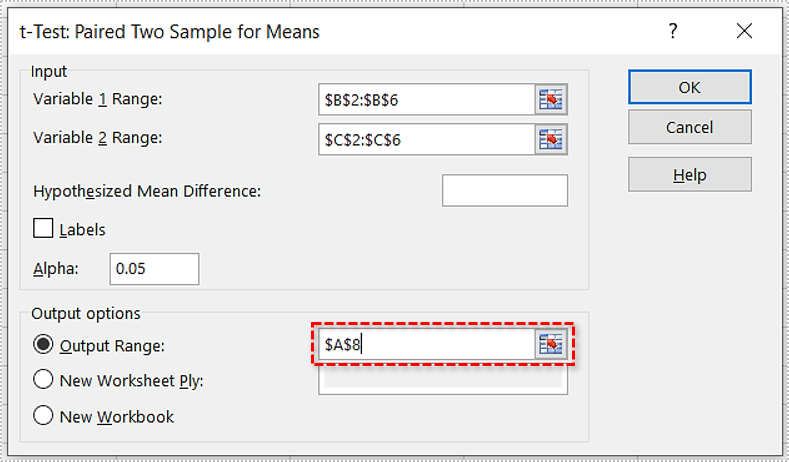This screenshot has width=789, height=462.
Task: Select the Output Range radio button
Action: [x=43, y=345]
